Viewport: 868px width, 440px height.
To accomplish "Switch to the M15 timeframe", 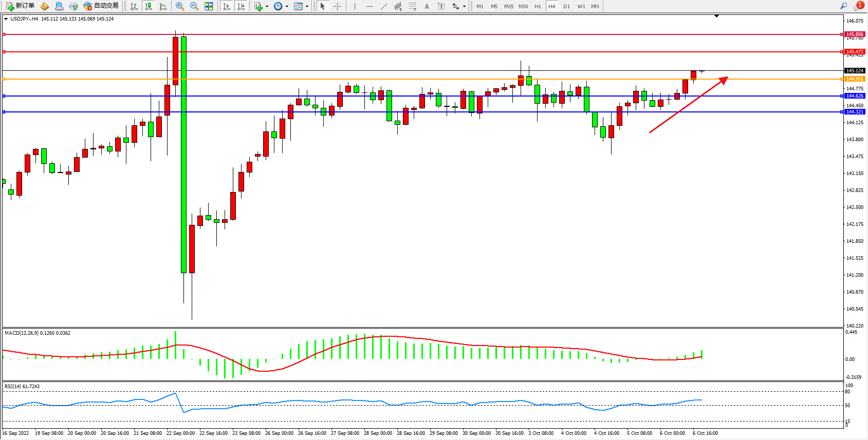I will pyautogui.click(x=508, y=6).
